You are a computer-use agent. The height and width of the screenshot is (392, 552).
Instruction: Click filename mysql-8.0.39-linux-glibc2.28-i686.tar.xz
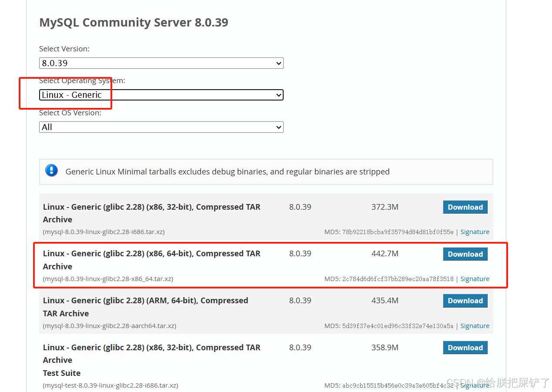pos(104,232)
